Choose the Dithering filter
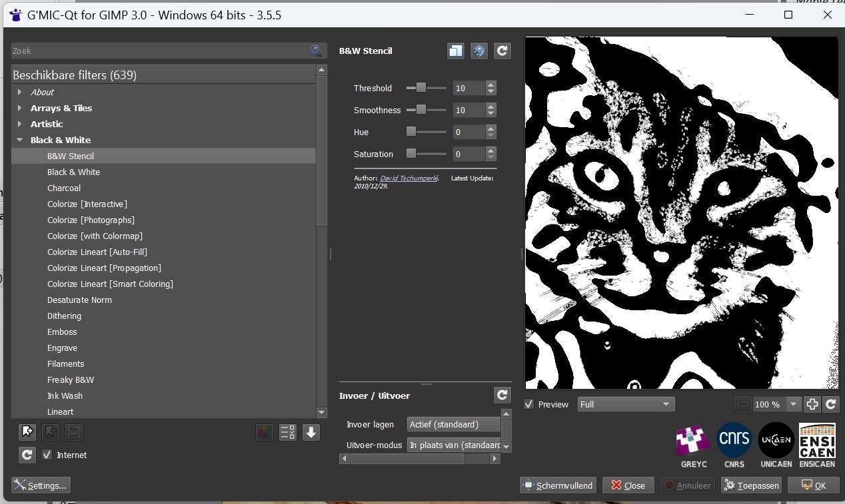This screenshot has height=504, width=845. [x=64, y=316]
